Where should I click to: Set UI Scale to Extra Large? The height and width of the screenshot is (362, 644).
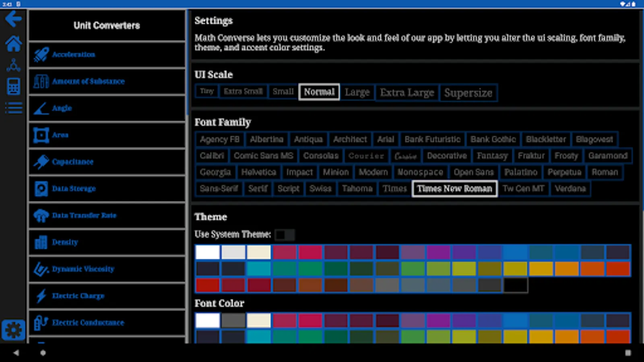pyautogui.click(x=407, y=93)
